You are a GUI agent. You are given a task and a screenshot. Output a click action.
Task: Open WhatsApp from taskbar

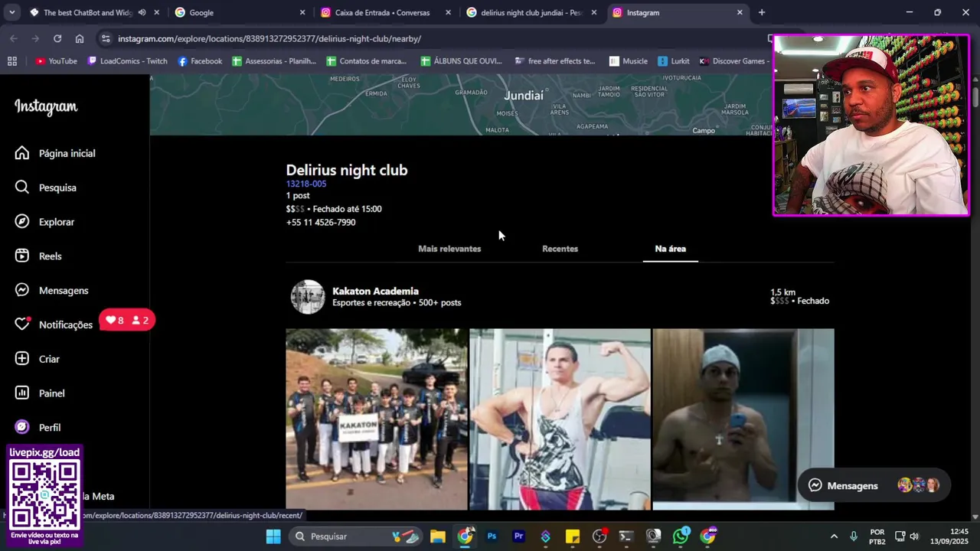coord(681,536)
